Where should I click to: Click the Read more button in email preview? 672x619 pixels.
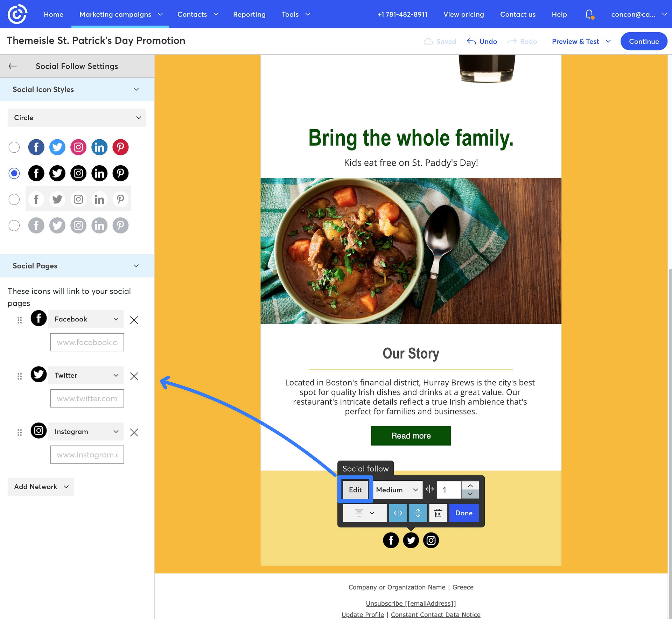coord(411,436)
